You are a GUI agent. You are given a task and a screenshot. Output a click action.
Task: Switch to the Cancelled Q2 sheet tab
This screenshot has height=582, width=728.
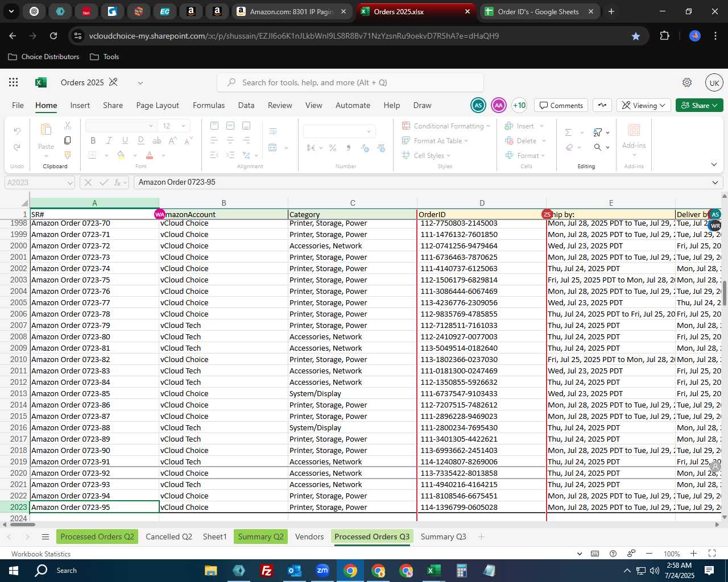coord(169,537)
